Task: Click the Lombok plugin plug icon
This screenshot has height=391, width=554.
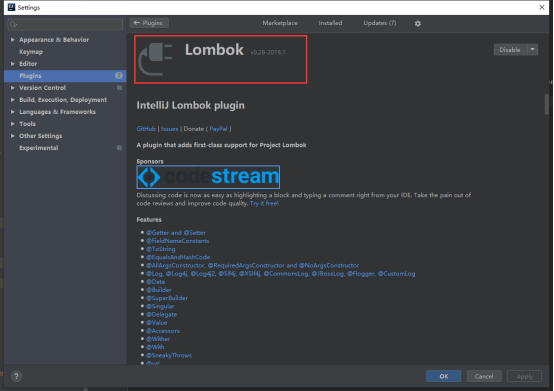Action: (x=156, y=59)
